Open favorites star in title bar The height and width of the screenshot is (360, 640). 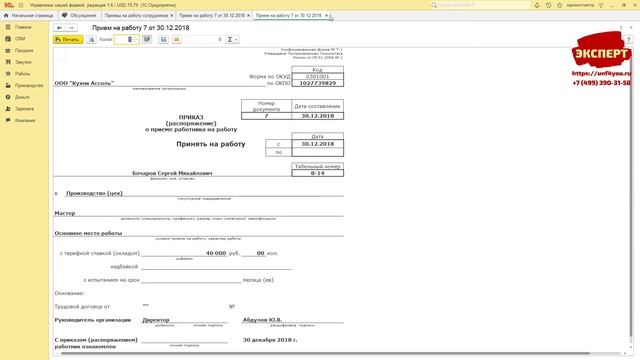pyautogui.click(x=560, y=5)
